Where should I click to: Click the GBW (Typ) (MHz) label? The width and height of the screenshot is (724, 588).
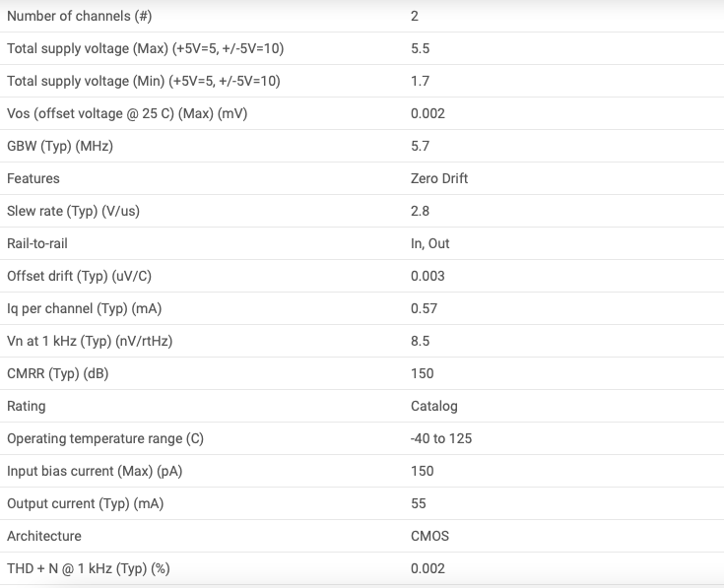pyautogui.click(x=60, y=147)
